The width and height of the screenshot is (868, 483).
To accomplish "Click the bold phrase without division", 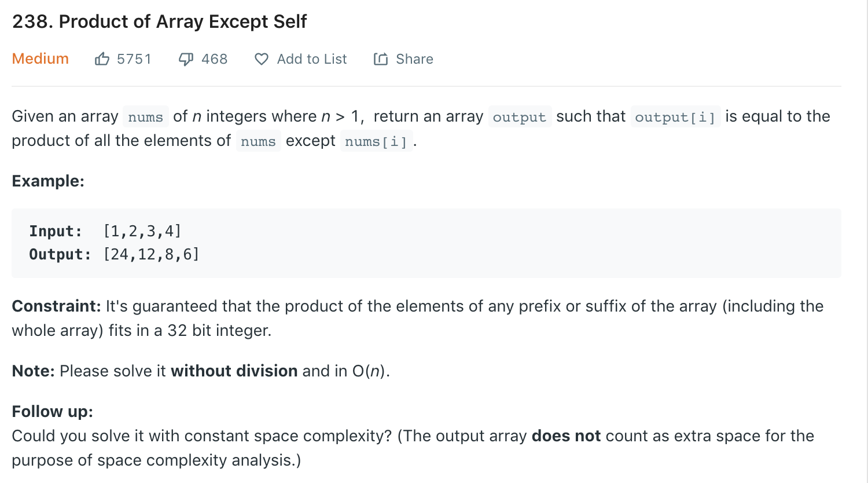I will pyautogui.click(x=234, y=371).
